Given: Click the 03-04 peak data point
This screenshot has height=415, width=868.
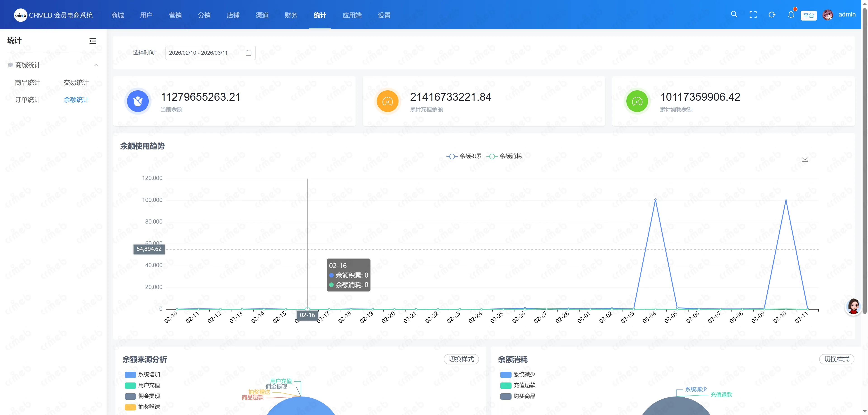Looking at the screenshot, I should click(655, 200).
